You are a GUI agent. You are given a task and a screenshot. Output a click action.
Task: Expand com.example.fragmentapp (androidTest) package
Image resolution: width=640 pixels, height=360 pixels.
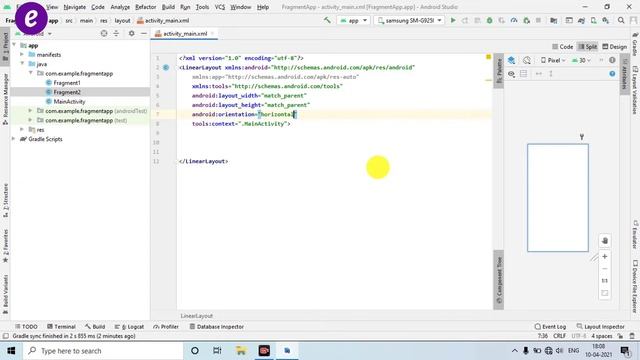[x=31, y=111]
